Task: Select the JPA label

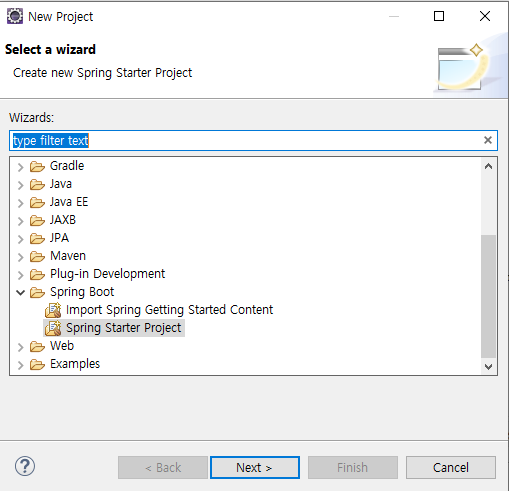Action: click(59, 238)
